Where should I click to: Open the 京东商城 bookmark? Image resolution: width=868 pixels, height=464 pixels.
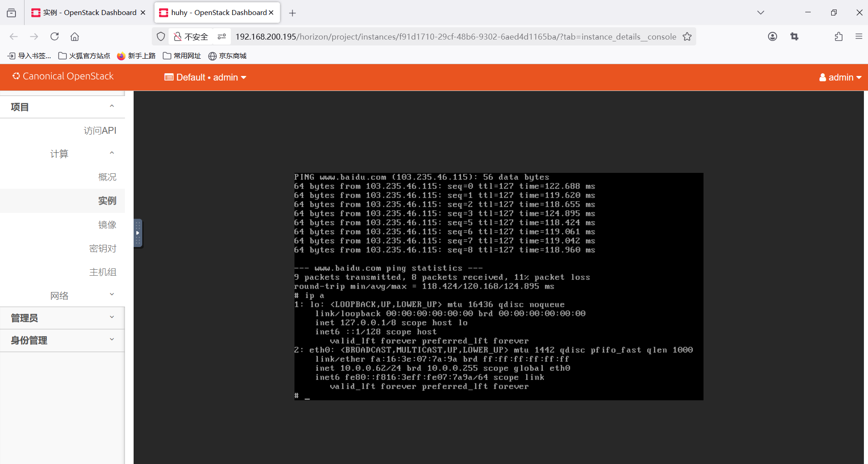pyautogui.click(x=227, y=55)
